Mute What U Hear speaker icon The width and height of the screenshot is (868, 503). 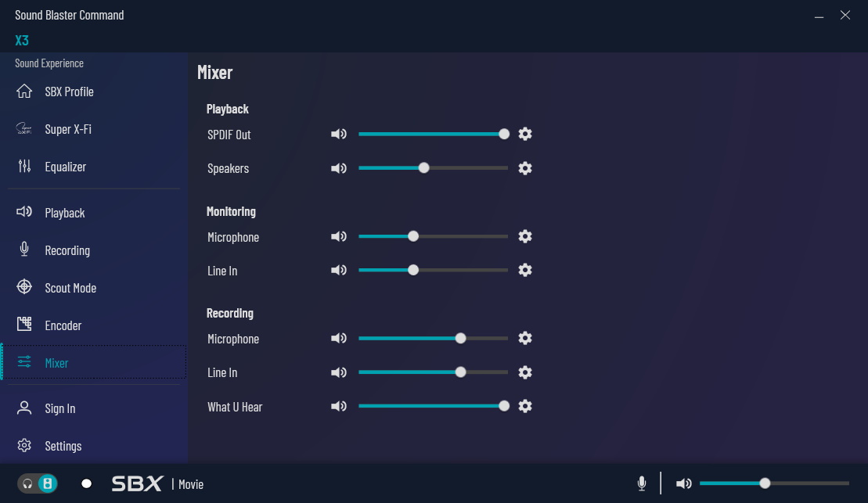[339, 406]
